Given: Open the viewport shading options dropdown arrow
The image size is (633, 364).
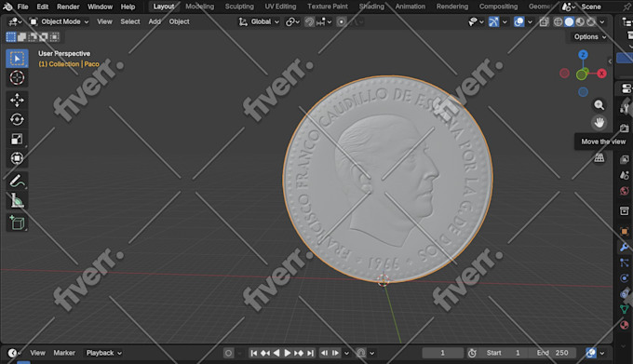Looking at the screenshot, I should [x=602, y=21].
